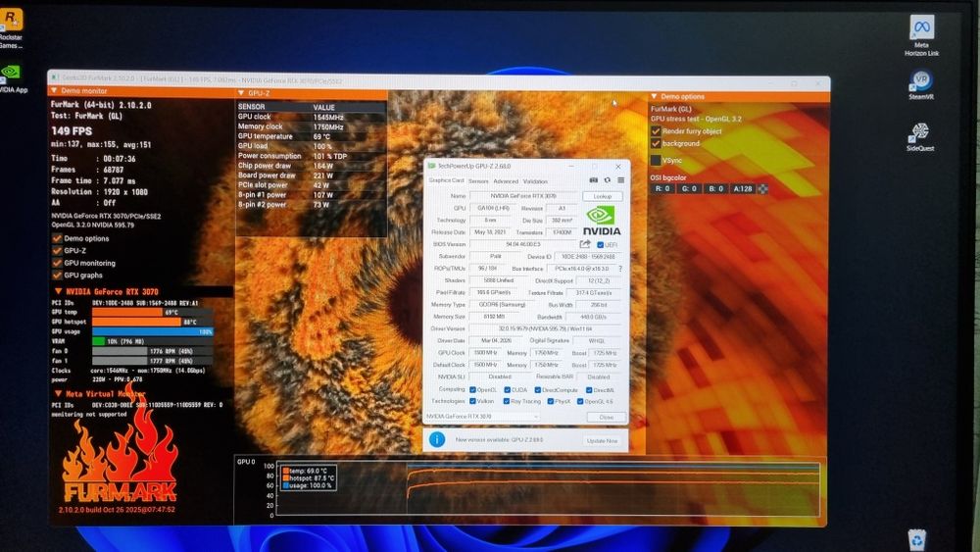Viewport: 980px width, 552px height.
Task: Click the '8-pin #1 power' sensor row
Action: (312, 195)
